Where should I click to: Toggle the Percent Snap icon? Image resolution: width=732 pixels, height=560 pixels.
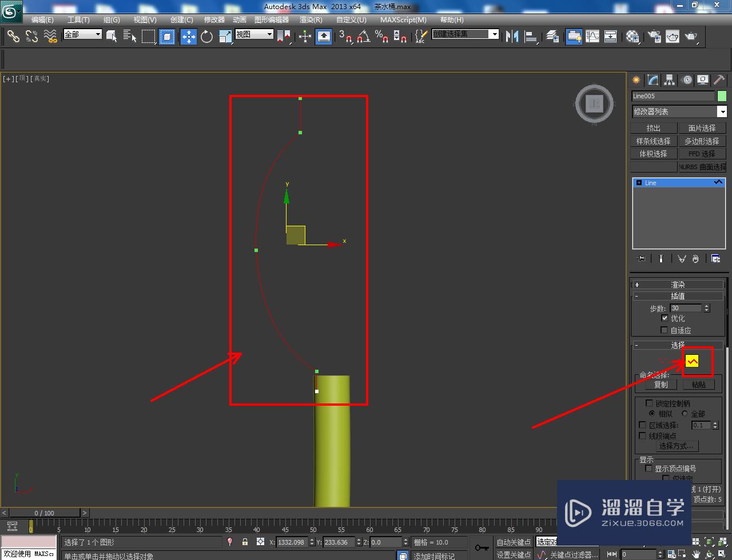[x=382, y=36]
